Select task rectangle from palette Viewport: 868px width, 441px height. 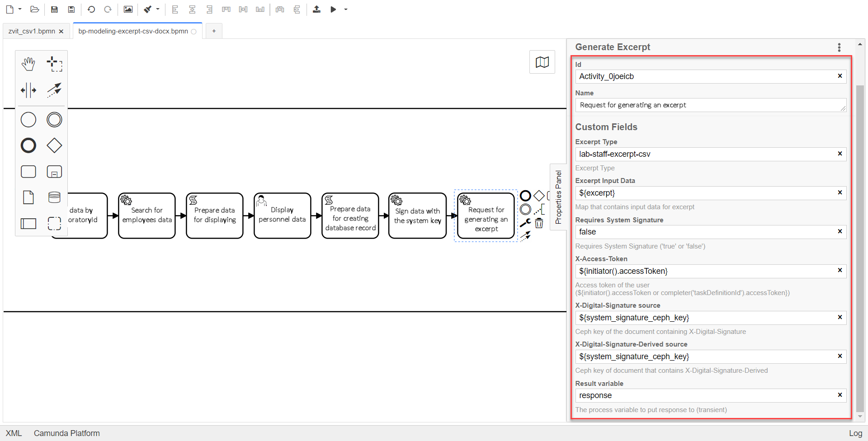click(x=28, y=172)
